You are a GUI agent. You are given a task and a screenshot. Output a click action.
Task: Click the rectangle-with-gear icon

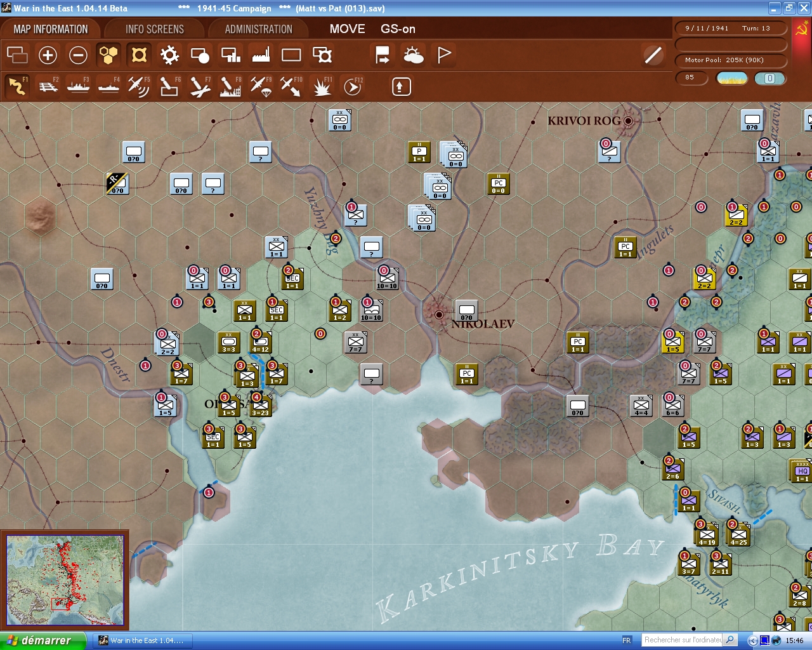point(322,55)
